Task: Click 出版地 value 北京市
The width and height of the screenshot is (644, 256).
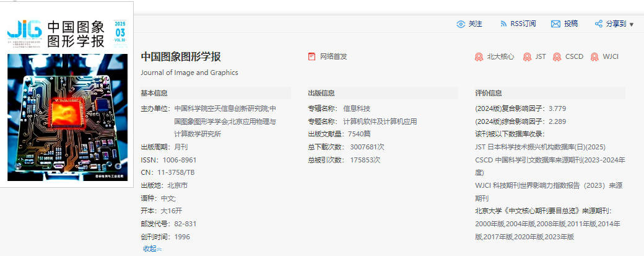Action: [x=178, y=185]
